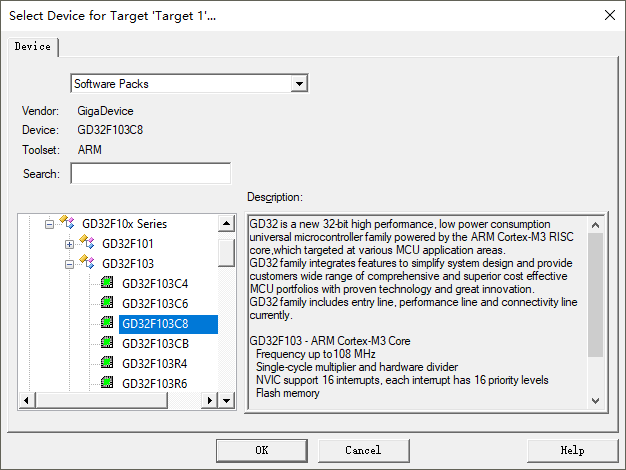Click the chip icon beside GD32F103CB

pos(107,342)
